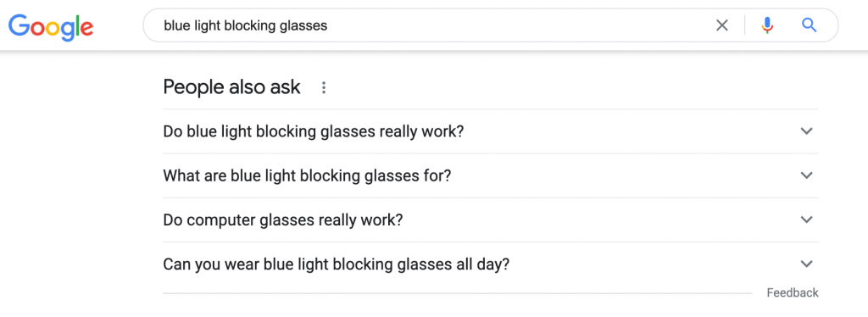
Task: Click the blue magnifying glass search icon
Action: click(809, 25)
